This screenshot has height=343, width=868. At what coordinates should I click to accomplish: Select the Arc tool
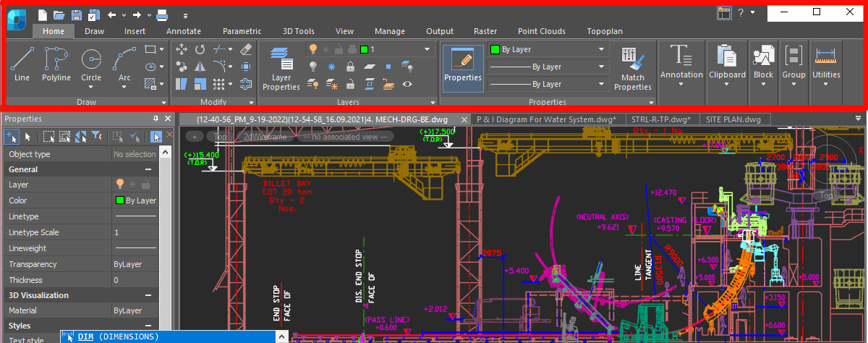point(124,64)
